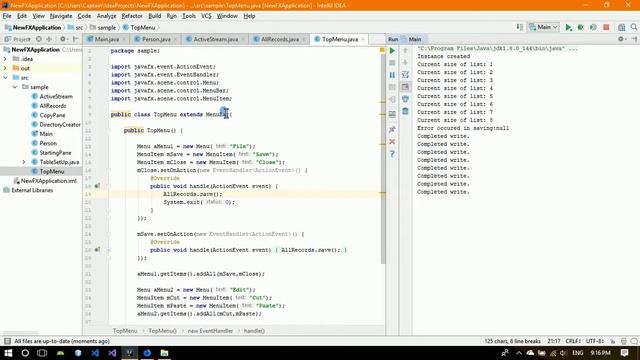
Task: Select AllRecords in the project tree
Action: coord(53,106)
